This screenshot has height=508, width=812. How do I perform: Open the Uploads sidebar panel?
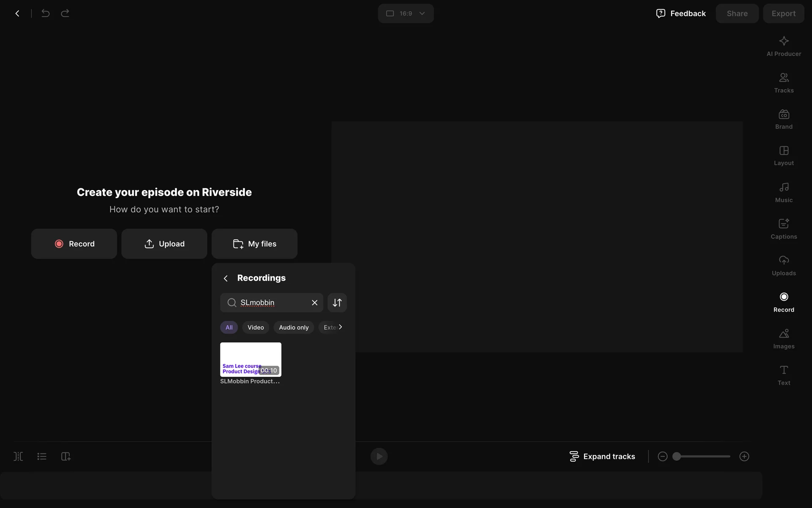coord(784,265)
